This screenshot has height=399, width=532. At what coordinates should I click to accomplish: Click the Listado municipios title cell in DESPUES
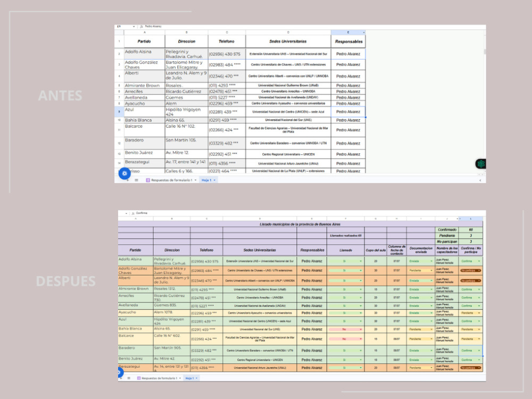click(x=300, y=225)
